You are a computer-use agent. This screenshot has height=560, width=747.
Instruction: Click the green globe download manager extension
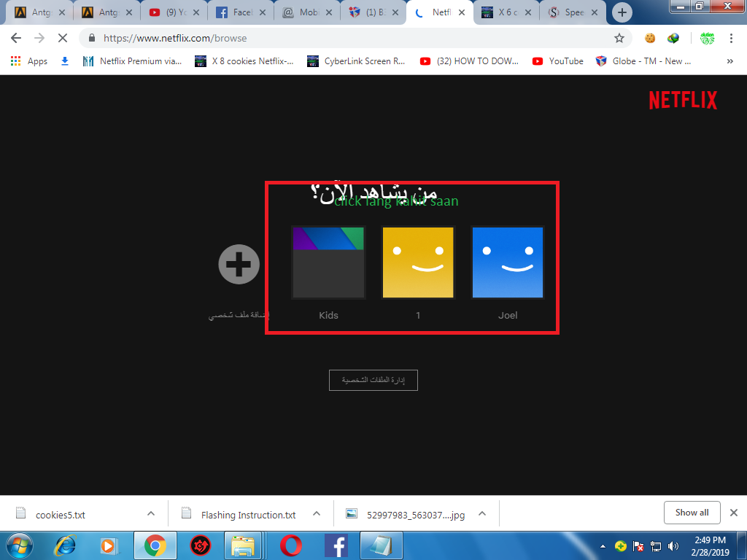tap(673, 38)
